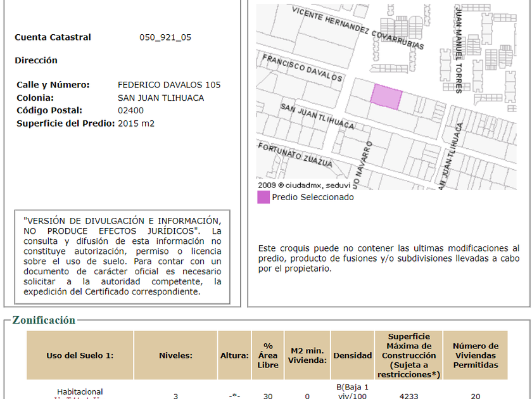Click the highlighted purple parcel on the map
532x399 pixels.
pos(386,97)
